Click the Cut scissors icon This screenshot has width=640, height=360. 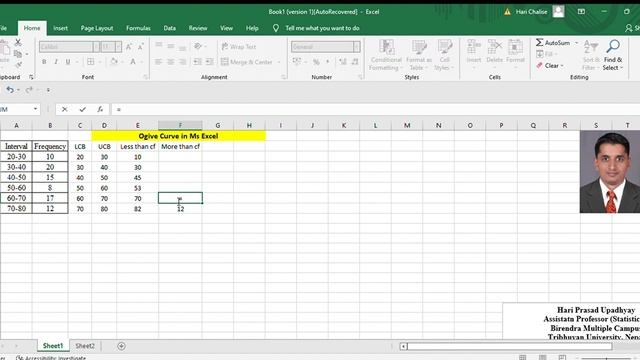(x=18, y=42)
